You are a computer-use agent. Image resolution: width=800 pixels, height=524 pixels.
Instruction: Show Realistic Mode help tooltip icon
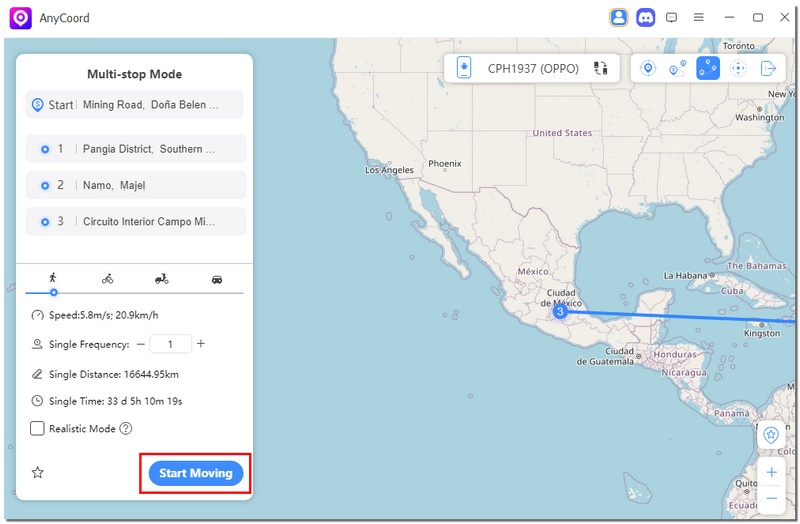coord(126,428)
